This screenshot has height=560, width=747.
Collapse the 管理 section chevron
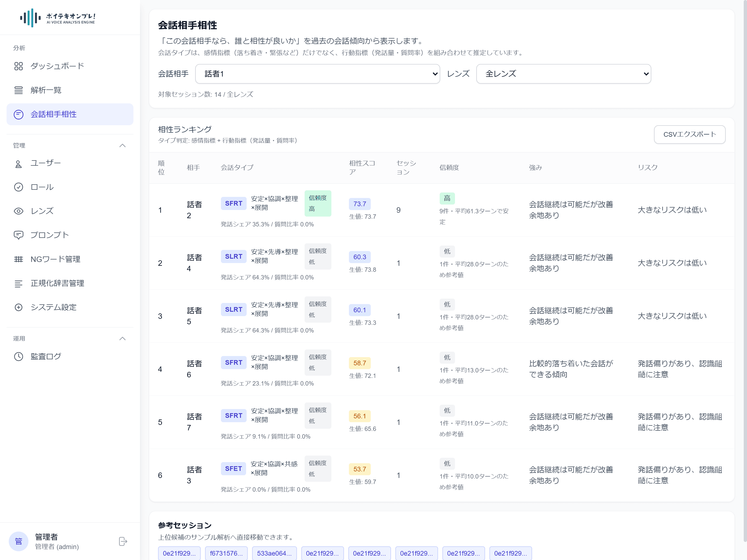coord(122,145)
